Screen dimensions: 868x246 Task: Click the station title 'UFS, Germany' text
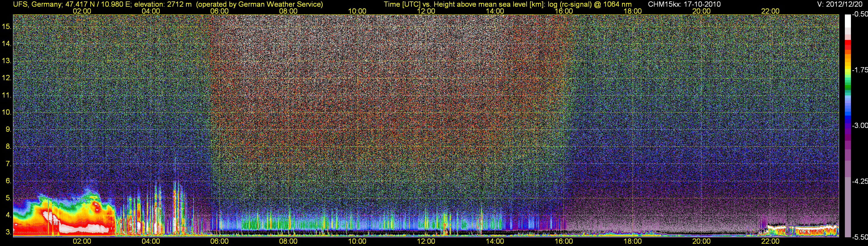pos(37,4)
